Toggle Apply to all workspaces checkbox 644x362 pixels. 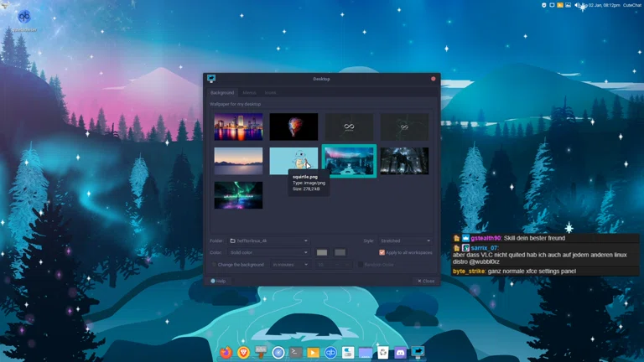click(382, 252)
